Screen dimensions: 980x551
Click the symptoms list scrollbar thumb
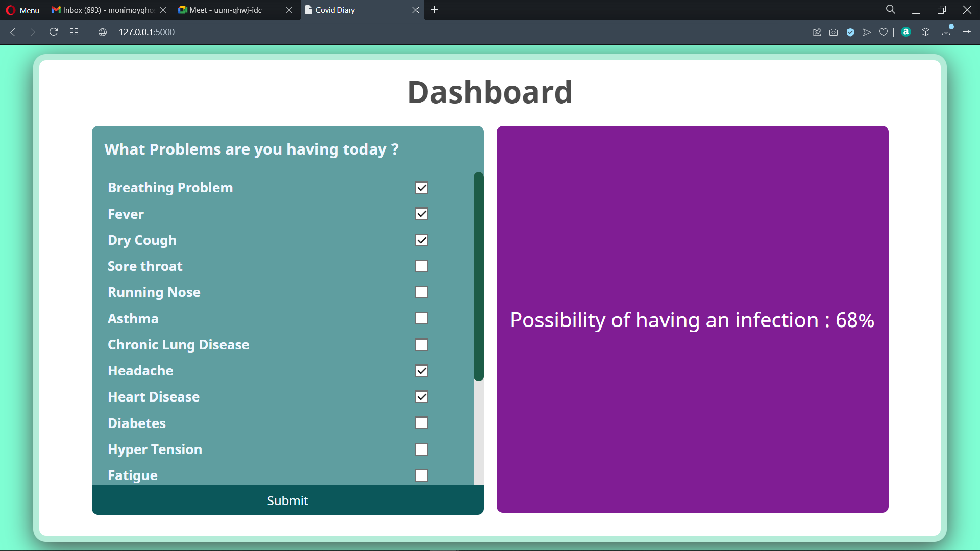[478, 276]
